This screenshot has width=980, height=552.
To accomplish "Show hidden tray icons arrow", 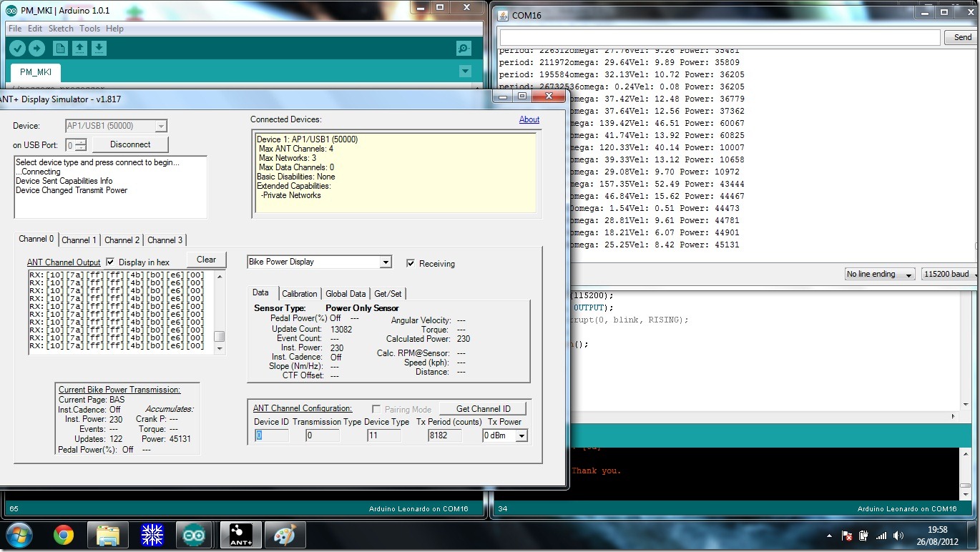I will (830, 536).
